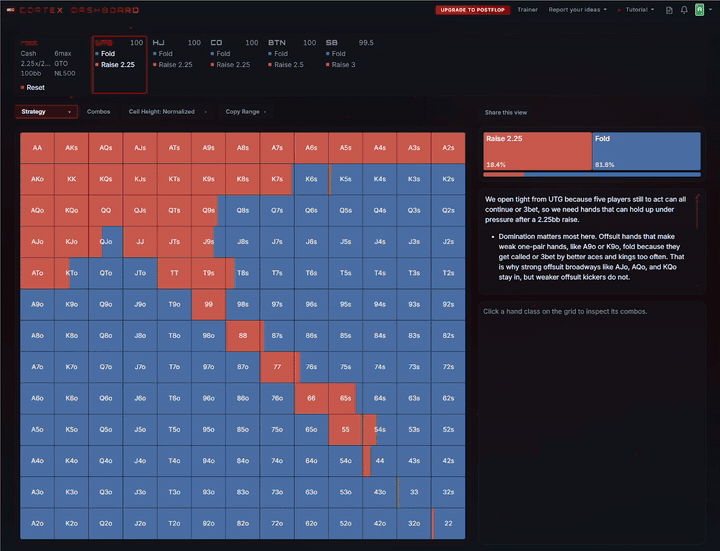Click Upgrade to Postflop button
The image size is (720, 551).
[472, 10]
